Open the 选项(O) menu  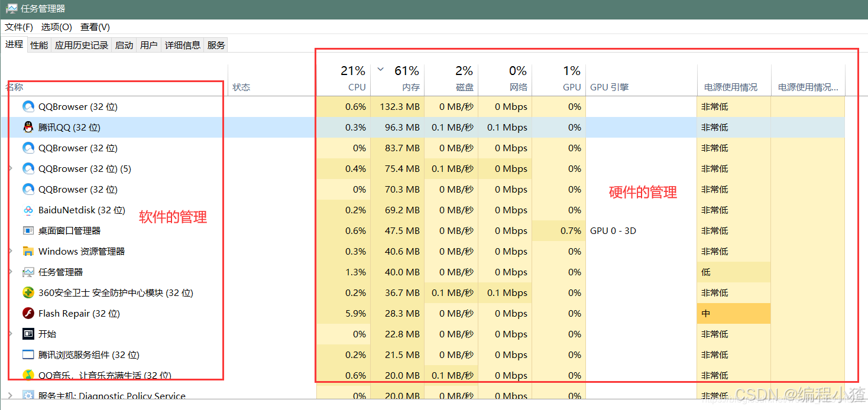click(57, 27)
